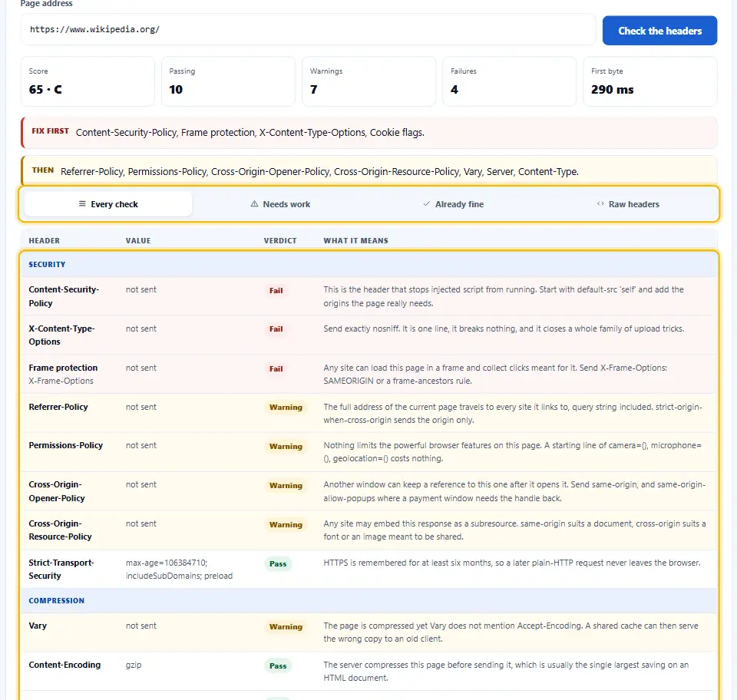Click the Permissions-Policy explanation about camera microphone

[x=512, y=451]
